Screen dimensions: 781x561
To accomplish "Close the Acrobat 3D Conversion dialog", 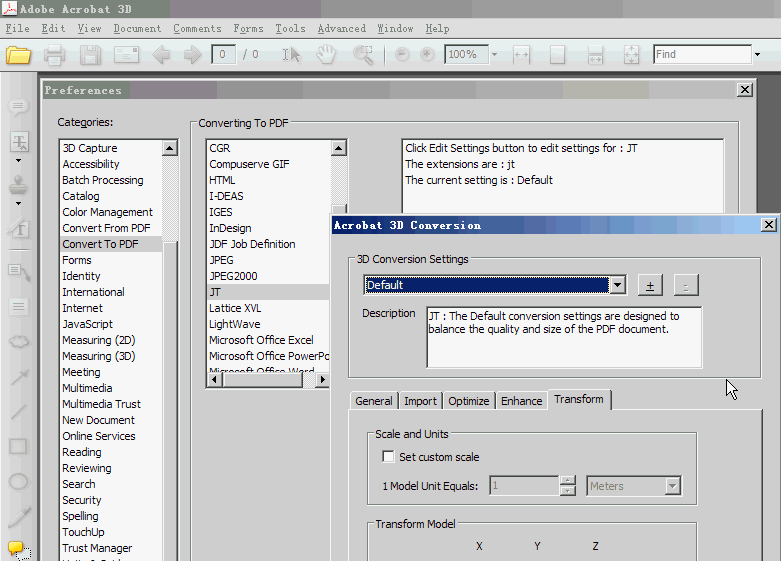I will pyautogui.click(x=769, y=225).
